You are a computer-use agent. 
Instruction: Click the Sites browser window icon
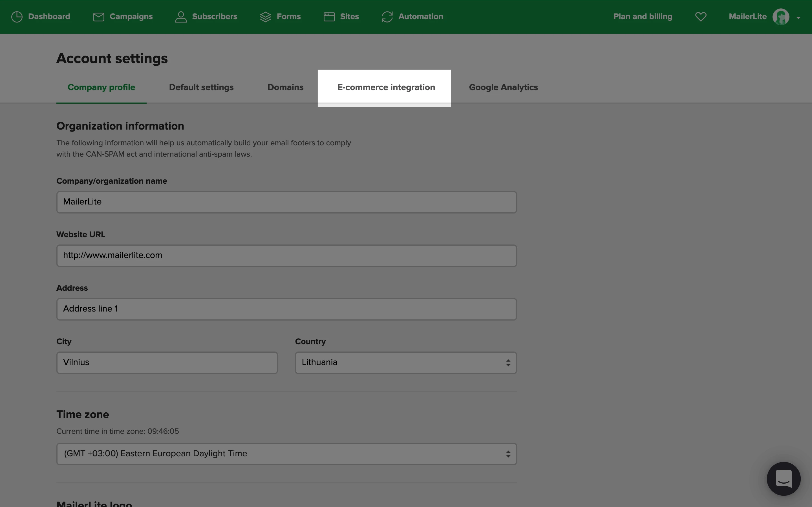(x=329, y=17)
